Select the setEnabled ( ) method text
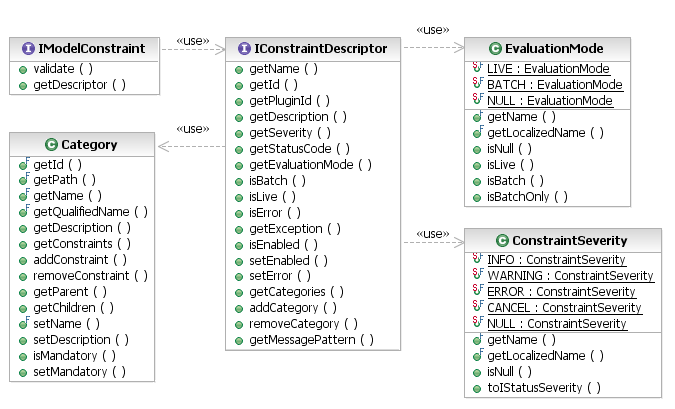Image resolution: width=675 pixels, height=409 pixels. [x=288, y=260]
